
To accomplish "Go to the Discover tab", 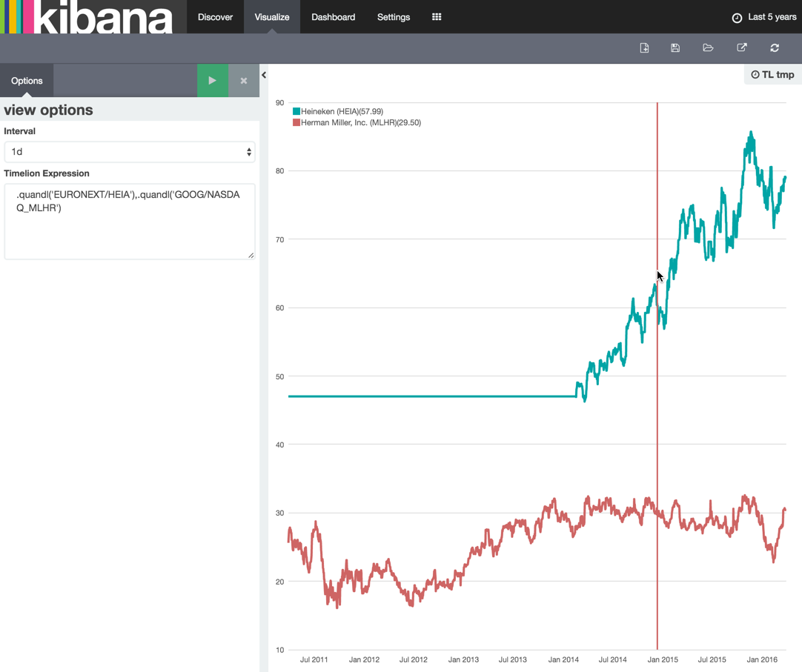I will pos(215,17).
